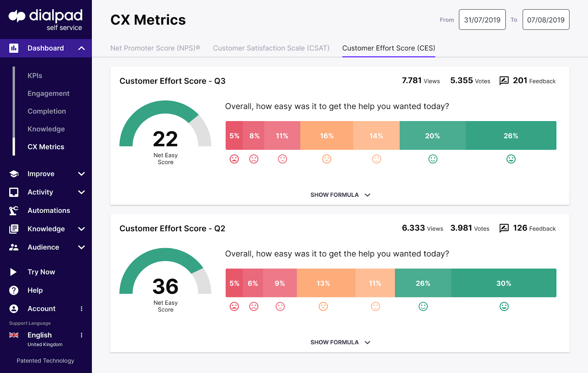This screenshot has width=588, height=373.
Task: Click the Audience people icon
Action: tap(14, 247)
